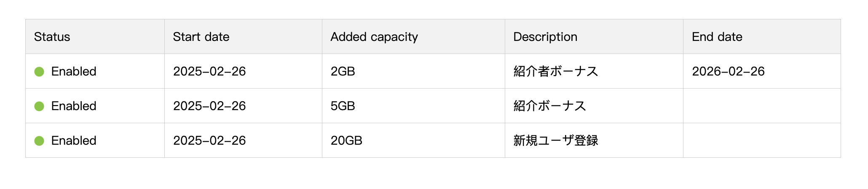Click the Start date column header
The width and height of the screenshot is (868, 189).
click(201, 37)
